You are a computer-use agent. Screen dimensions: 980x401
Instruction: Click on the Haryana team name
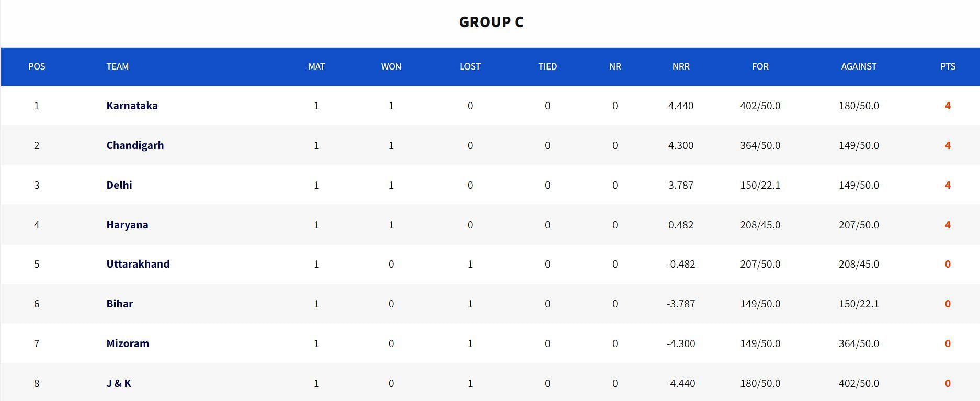127,225
